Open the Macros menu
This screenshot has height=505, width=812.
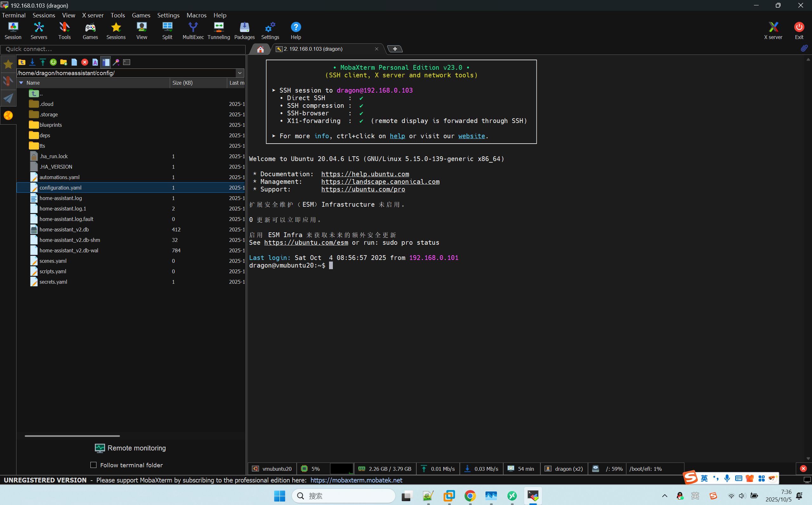pyautogui.click(x=196, y=15)
